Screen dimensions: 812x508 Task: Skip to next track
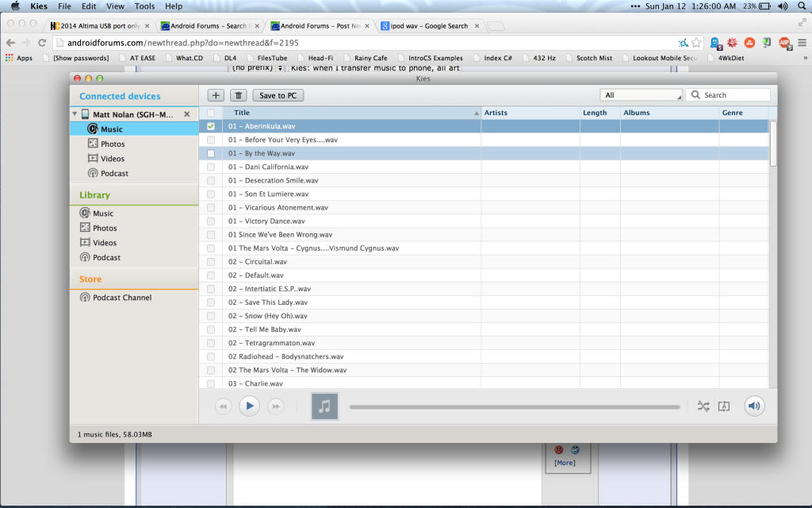coord(276,406)
